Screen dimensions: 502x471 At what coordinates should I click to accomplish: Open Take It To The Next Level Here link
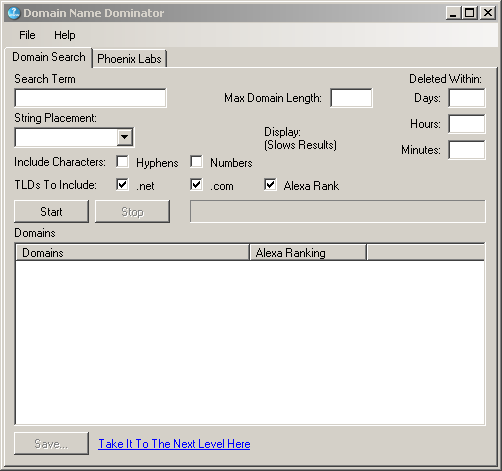coord(174,444)
